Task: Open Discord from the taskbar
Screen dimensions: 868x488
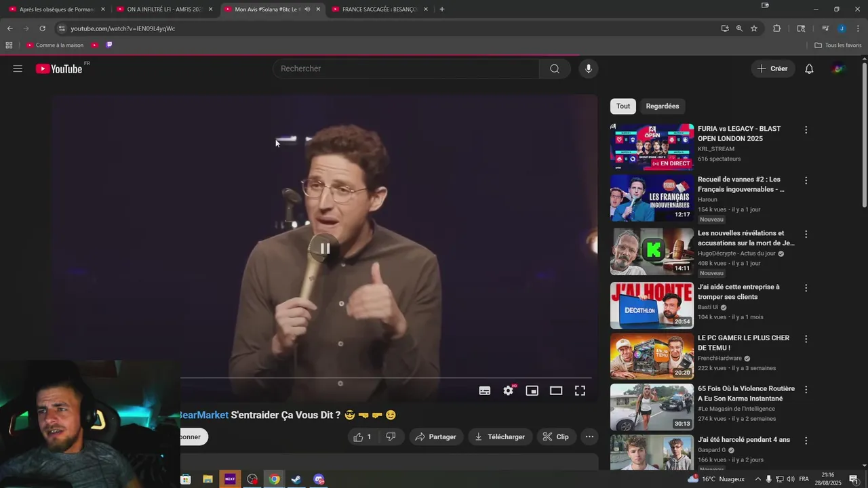Action: [x=319, y=479]
